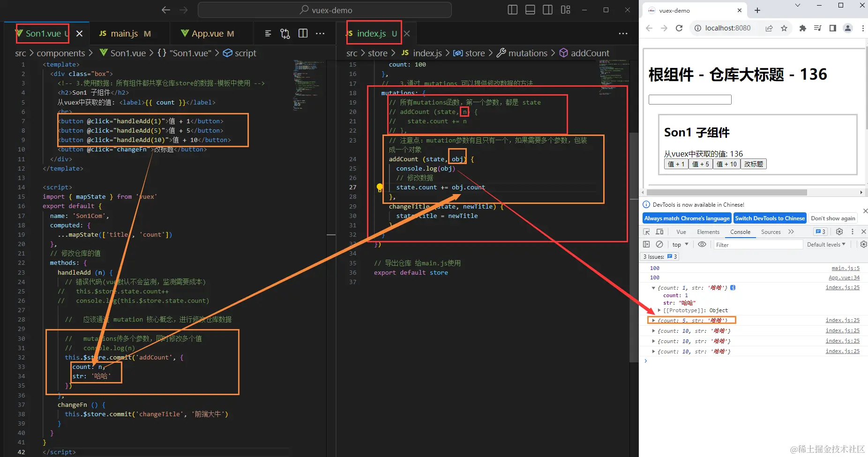Click the 值 + 1 button
The width and height of the screenshot is (868, 457).
pyautogui.click(x=676, y=164)
